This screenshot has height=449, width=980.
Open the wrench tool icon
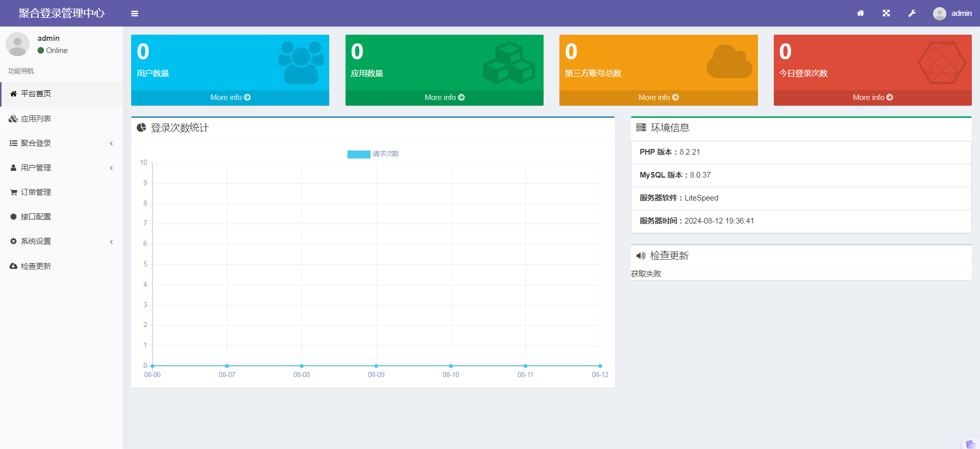[x=912, y=13]
